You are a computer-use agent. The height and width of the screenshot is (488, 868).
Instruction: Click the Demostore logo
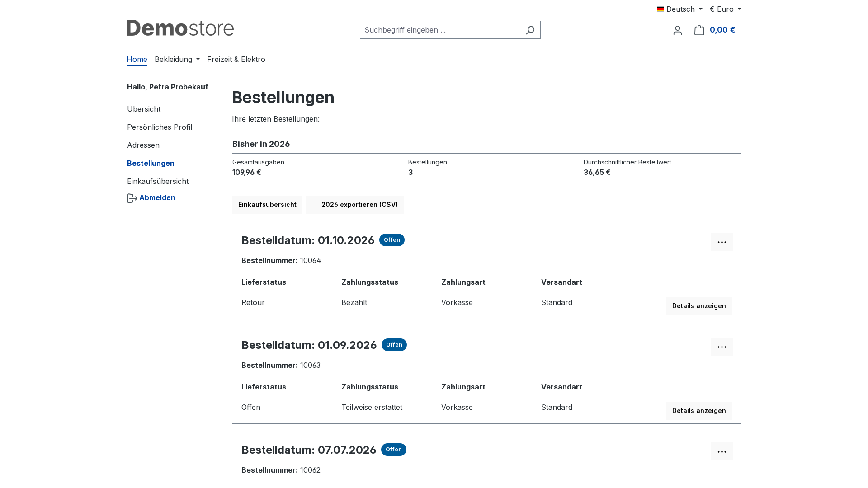coord(180,28)
